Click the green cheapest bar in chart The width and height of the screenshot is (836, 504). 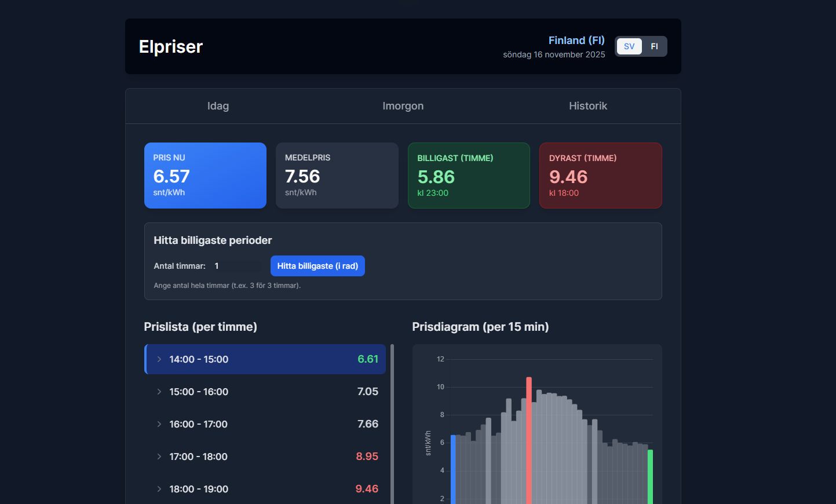pyautogui.click(x=650, y=475)
